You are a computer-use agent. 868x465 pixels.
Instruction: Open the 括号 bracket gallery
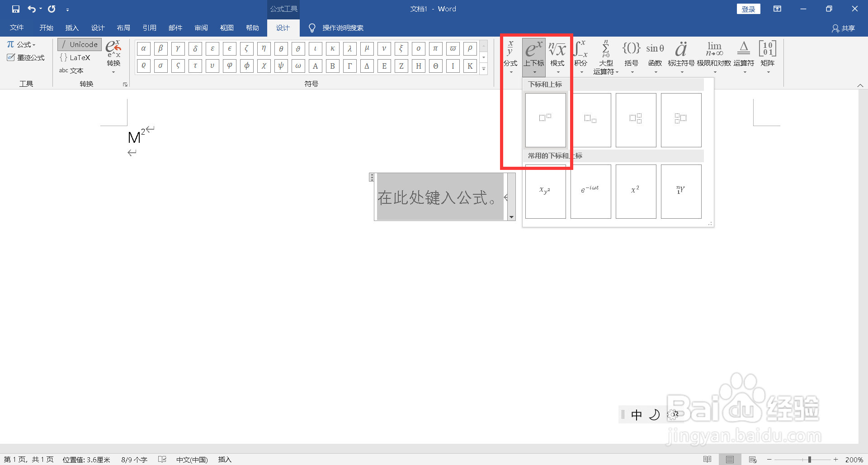point(632,56)
